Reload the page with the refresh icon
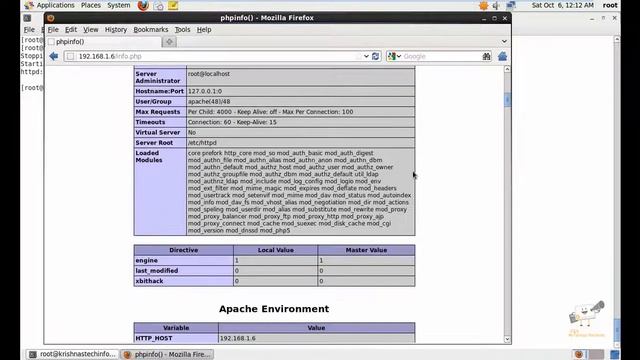This screenshot has height=360, width=640. click(376, 56)
